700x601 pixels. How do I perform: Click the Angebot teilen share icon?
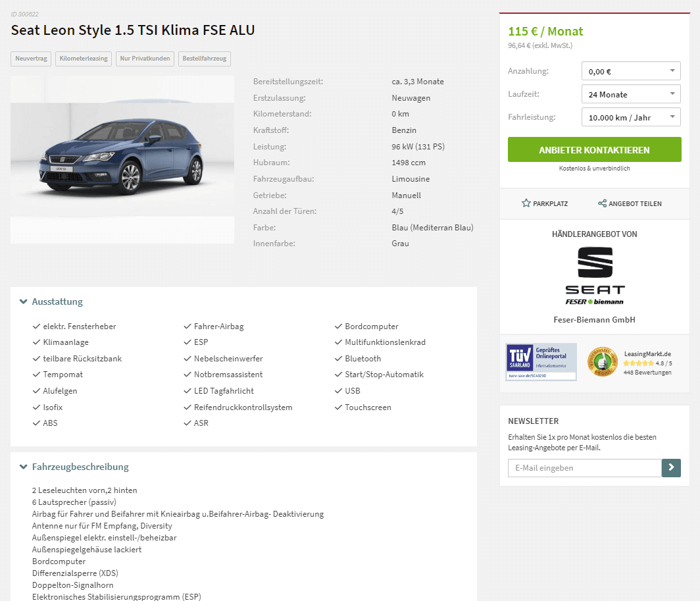click(602, 203)
